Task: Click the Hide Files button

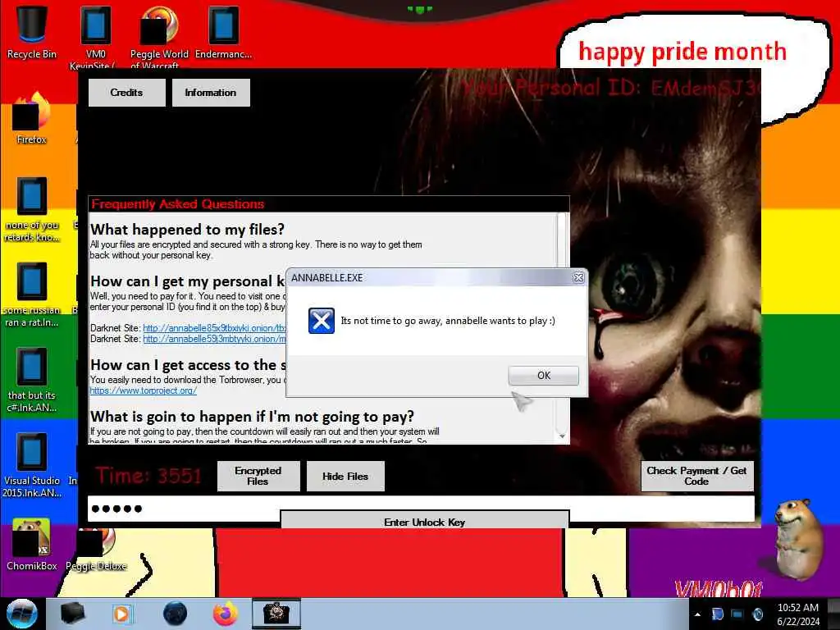Action: [x=345, y=476]
